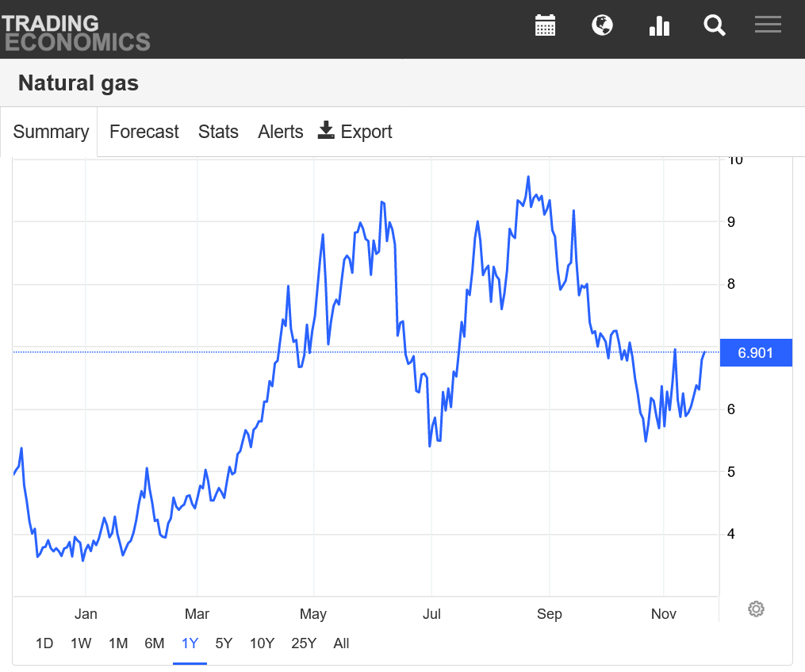Click the search magnifier icon

pyautogui.click(x=715, y=25)
